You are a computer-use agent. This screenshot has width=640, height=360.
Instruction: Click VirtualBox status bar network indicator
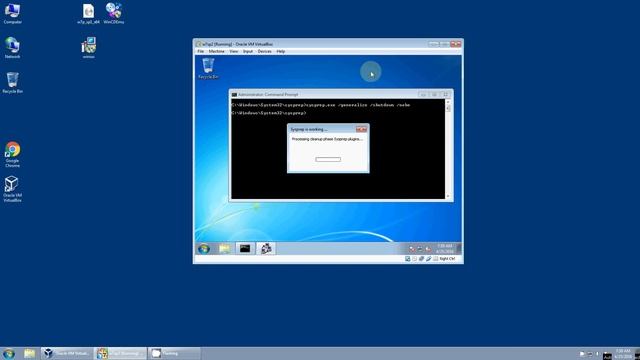(x=421, y=259)
